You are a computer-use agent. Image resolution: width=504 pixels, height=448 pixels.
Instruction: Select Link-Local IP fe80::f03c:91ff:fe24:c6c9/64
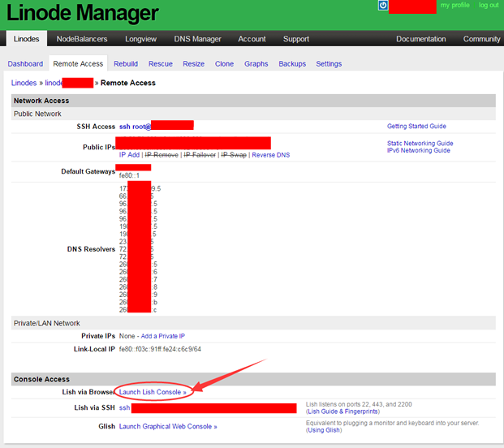tap(160, 349)
